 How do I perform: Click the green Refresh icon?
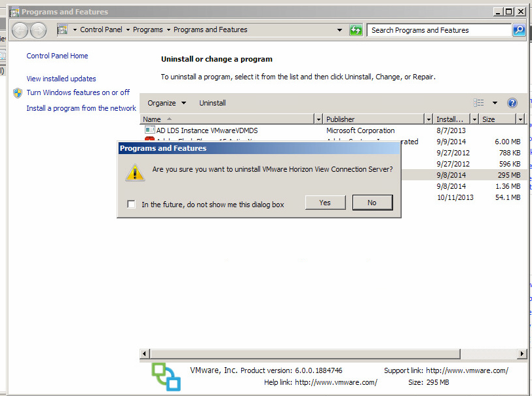click(356, 30)
